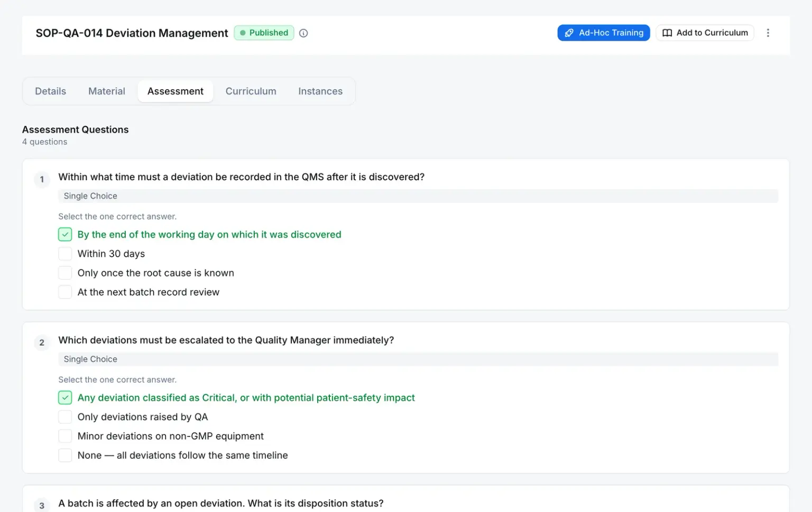Click the info icon beside Published badge
The width and height of the screenshot is (812, 512).
tap(303, 33)
